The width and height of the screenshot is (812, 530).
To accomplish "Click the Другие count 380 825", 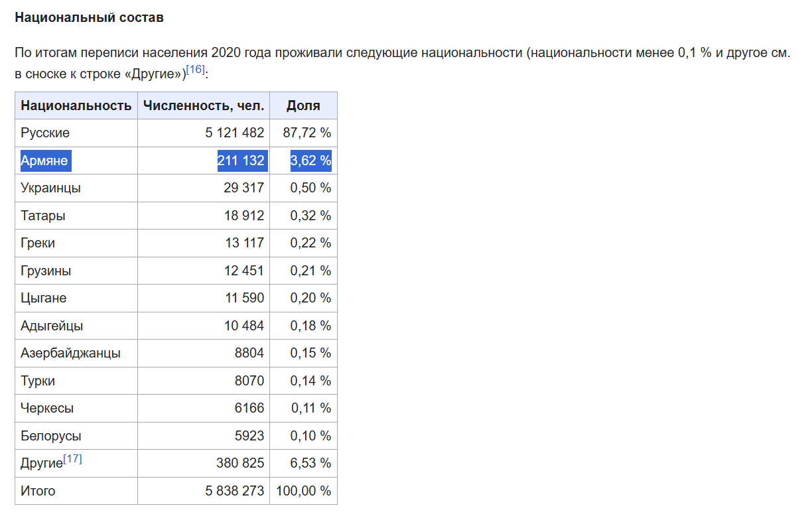I will [x=240, y=463].
